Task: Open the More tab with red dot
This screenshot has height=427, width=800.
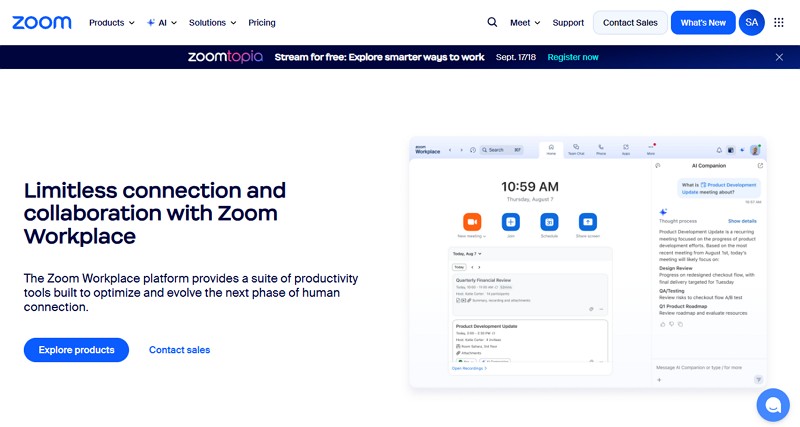Action: pos(651,149)
